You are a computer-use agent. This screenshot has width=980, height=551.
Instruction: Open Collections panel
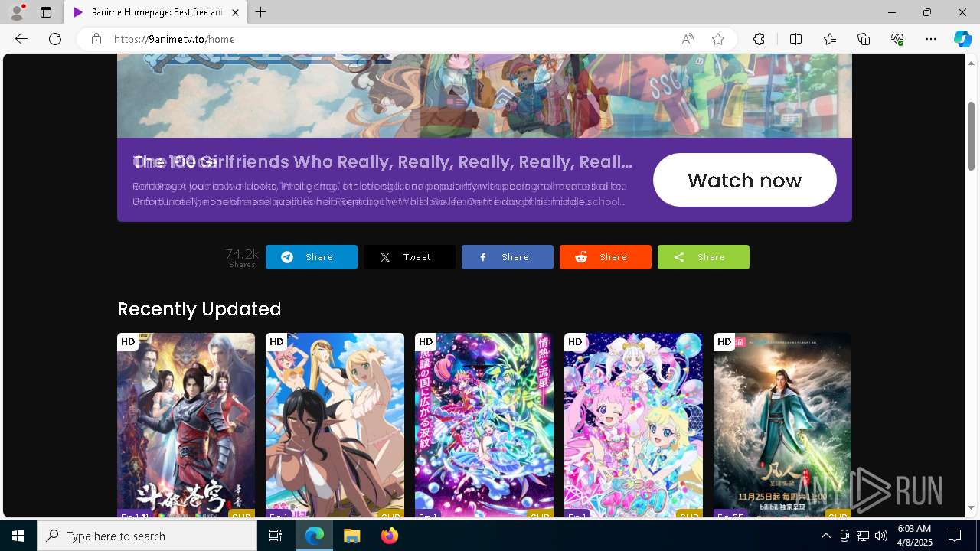coord(864,39)
